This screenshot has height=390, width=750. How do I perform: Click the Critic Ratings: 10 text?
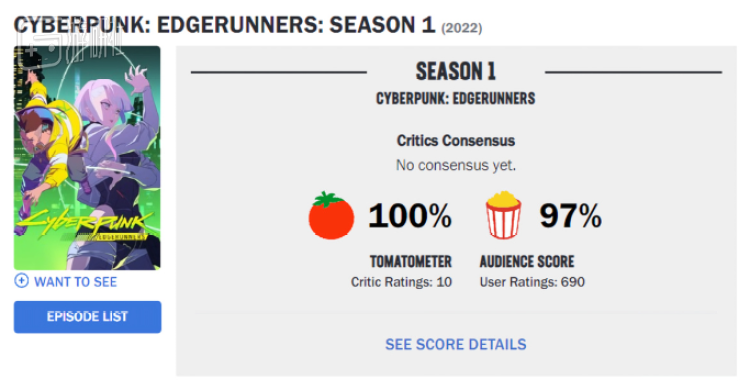point(401,282)
